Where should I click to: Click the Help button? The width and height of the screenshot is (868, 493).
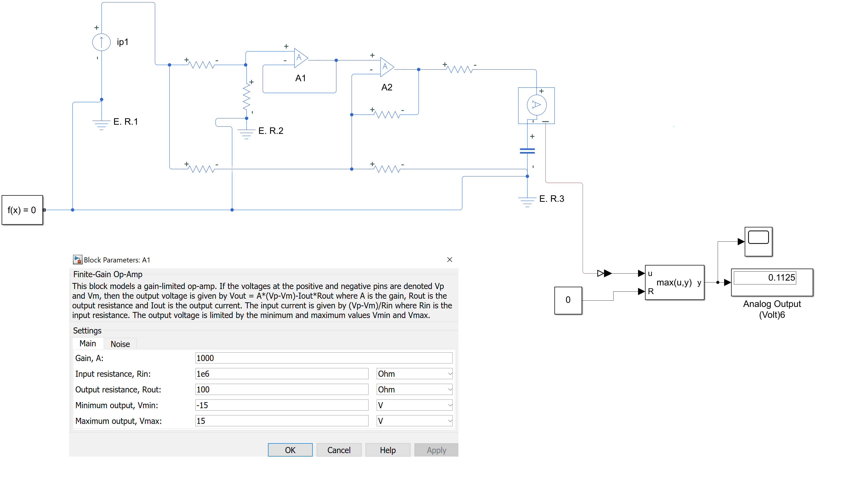coord(387,450)
